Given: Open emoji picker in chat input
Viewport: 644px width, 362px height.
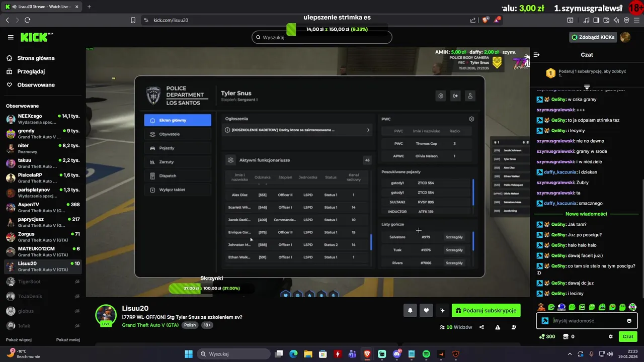Looking at the screenshot, I should click(629, 321).
